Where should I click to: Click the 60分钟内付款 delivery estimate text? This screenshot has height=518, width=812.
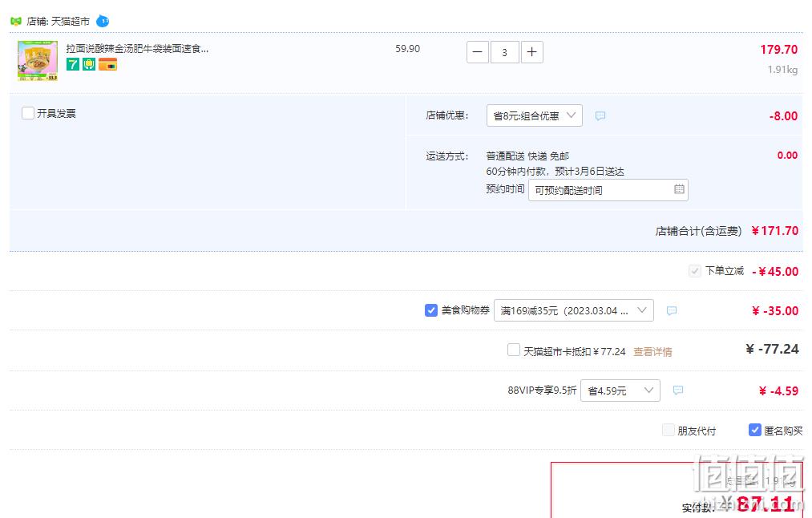pos(555,172)
